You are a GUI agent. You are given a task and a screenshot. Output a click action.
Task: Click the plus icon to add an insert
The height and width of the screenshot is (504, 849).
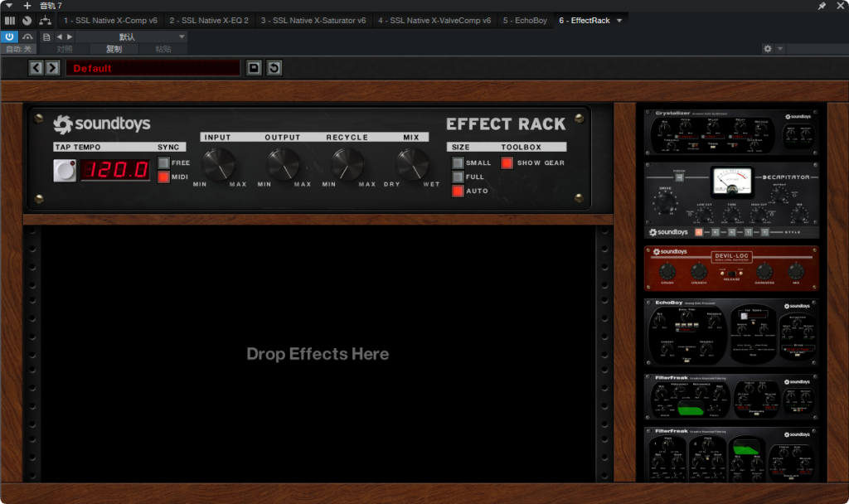[27, 6]
